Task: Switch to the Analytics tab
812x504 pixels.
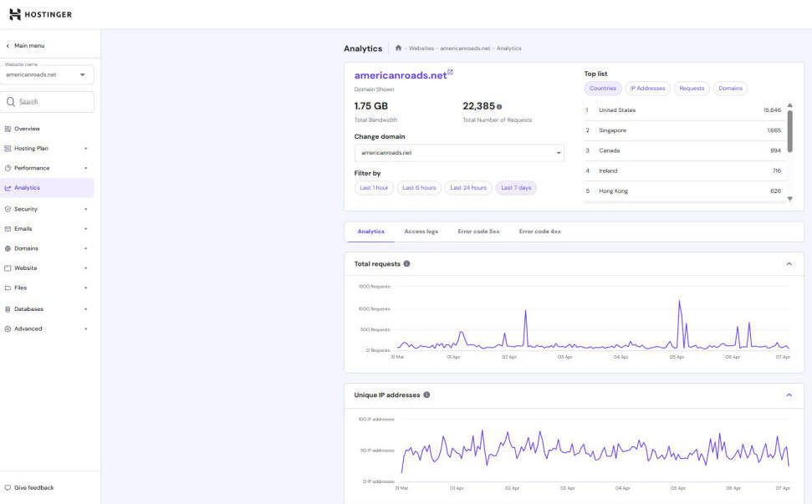Action: point(370,232)
